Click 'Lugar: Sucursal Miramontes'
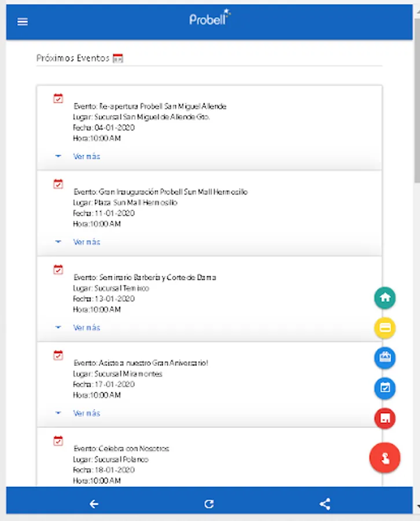Screen dimensions: 420x521 pos(117,374)
